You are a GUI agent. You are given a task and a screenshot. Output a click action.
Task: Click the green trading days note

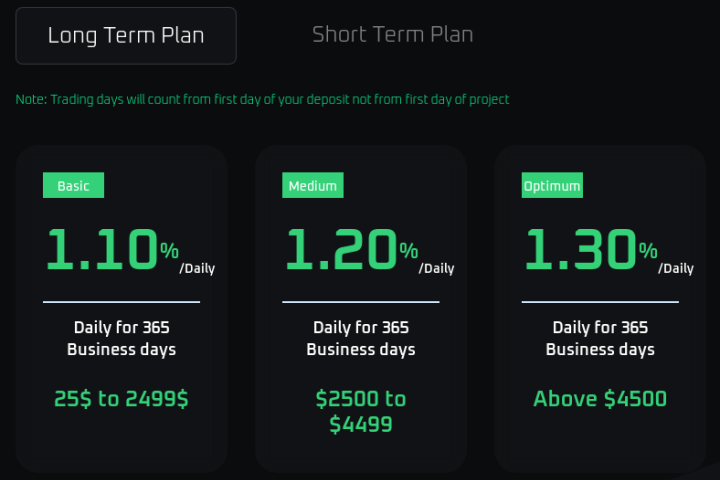[262, 99]
